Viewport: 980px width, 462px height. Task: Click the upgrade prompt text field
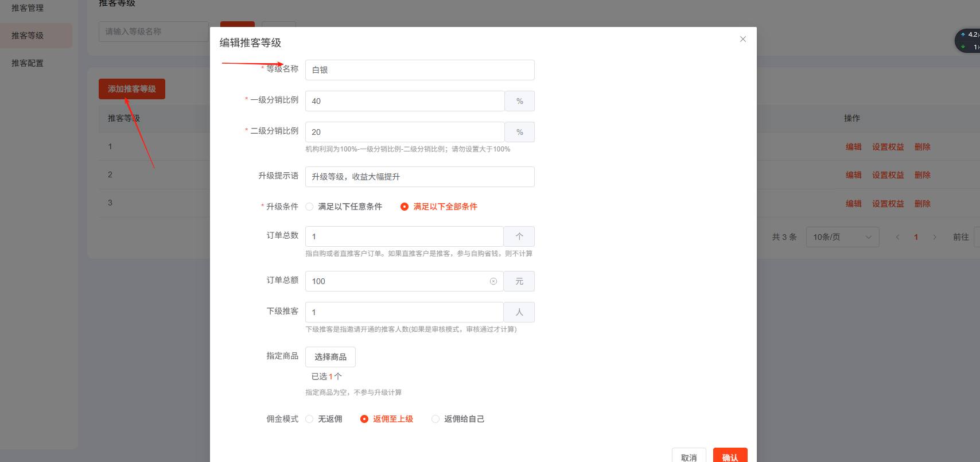(419, 177)
